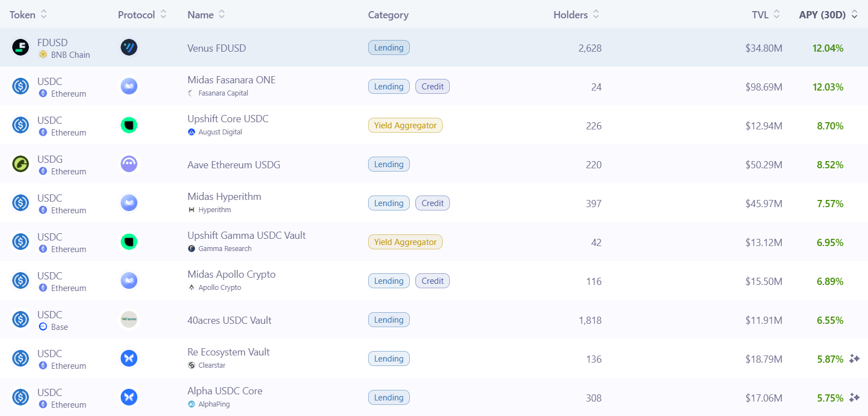Click Morpho protocol icon in Re Ecosystem row
The image size is (868, 416).
[x=129, y=358]
